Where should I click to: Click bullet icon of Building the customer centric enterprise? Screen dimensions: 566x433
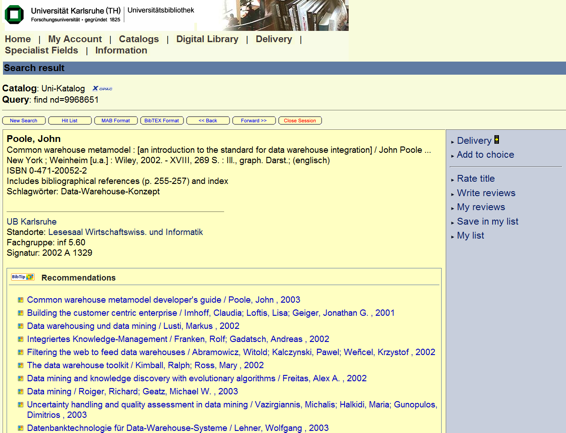(x=21, y=313)
